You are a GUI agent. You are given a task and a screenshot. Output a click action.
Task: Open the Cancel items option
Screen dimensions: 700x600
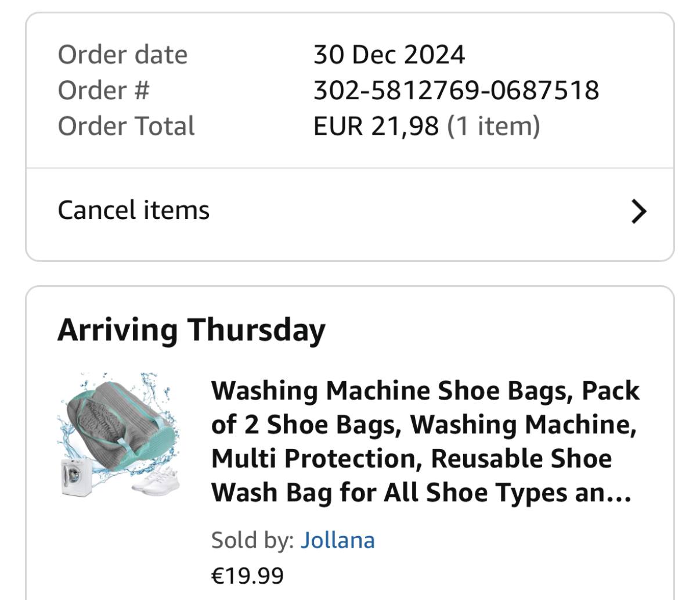point(133,210)
